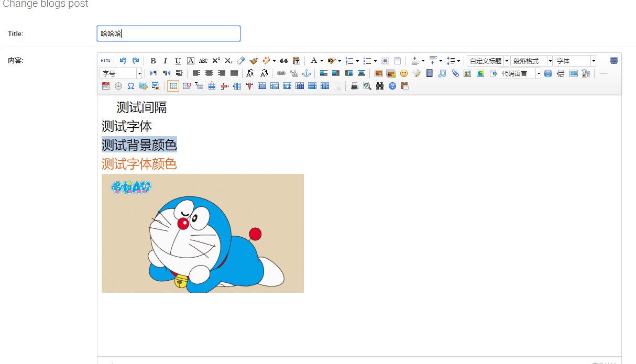Print the document with printer icon
Screen dimensions: 636x364
click(x=355, y=86)
